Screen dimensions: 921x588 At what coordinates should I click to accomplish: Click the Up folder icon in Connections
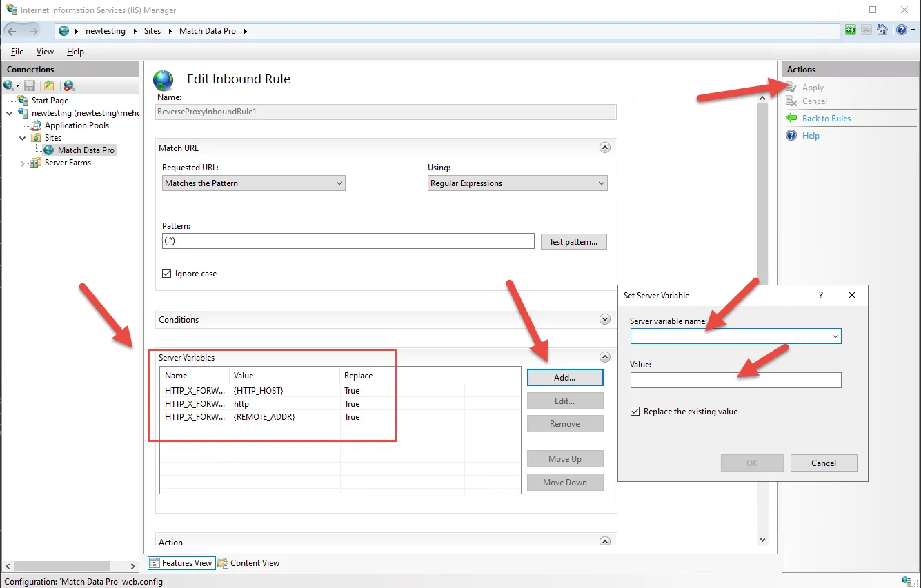(49, 85)
